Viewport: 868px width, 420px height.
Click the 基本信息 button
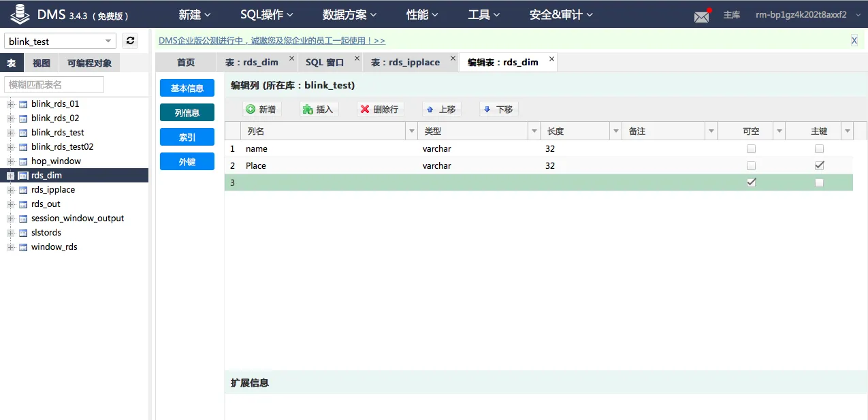187,88
